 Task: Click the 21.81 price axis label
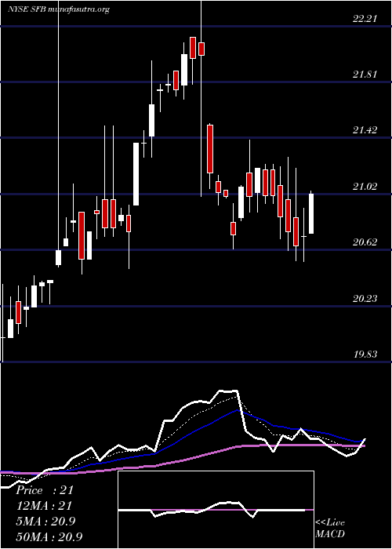[365, 75]
